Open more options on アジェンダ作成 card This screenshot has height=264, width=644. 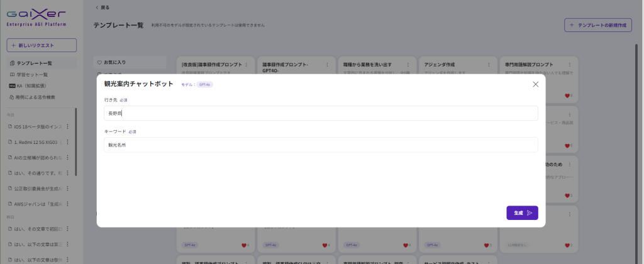coord(489,65)
